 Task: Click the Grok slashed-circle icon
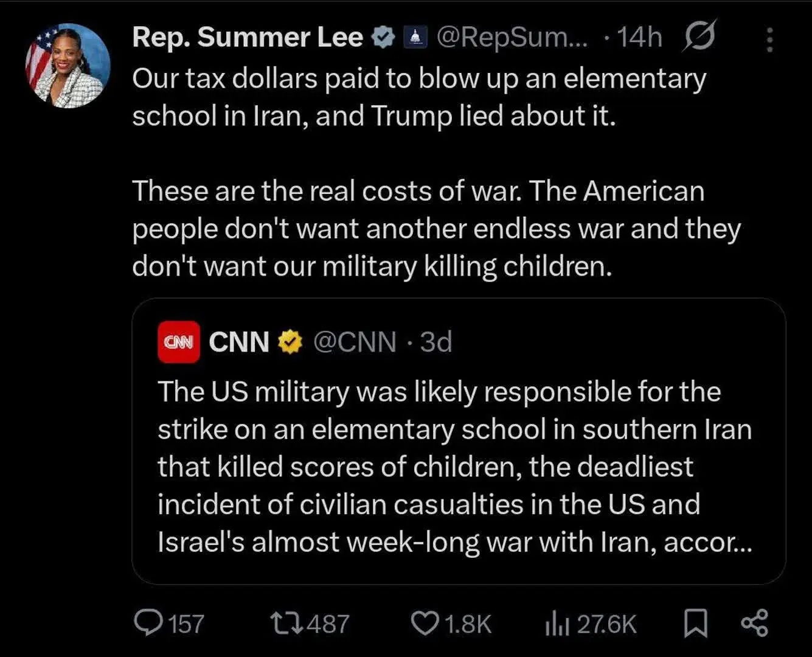[x=699, y=36]
